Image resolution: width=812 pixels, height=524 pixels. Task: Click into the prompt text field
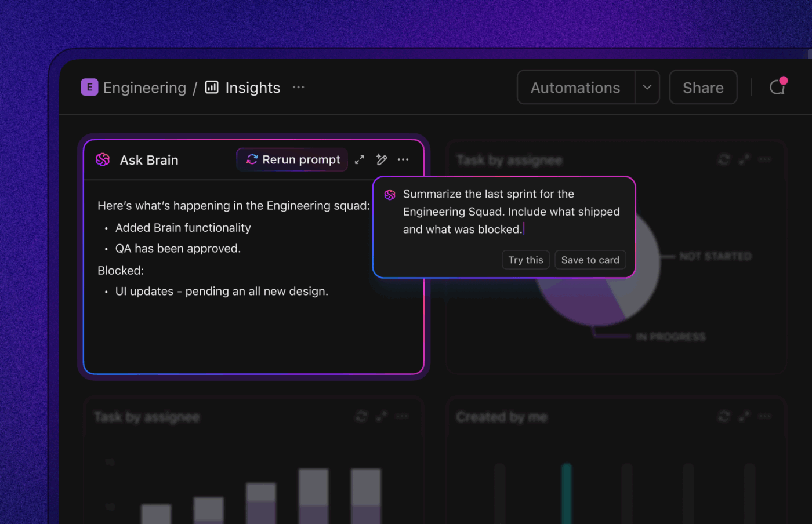[511, 212]
